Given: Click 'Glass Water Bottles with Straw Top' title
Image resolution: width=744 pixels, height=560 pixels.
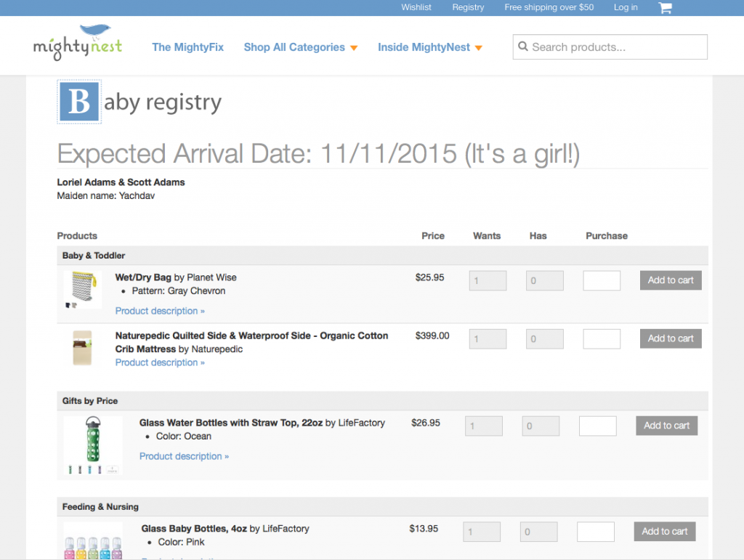Looking at the screenshot, I should pyautogui.click(x=231, y=423).
